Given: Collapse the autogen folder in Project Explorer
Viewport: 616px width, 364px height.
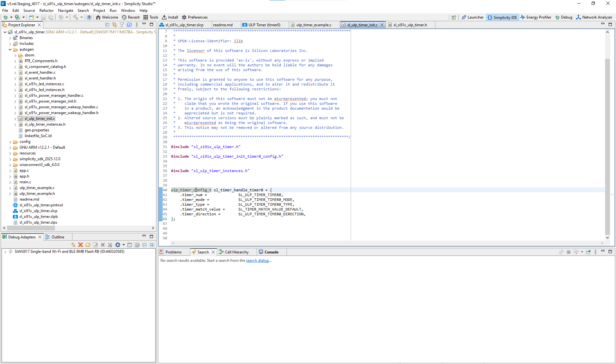Looking at the screenshot, I should [x=10, y=49].
